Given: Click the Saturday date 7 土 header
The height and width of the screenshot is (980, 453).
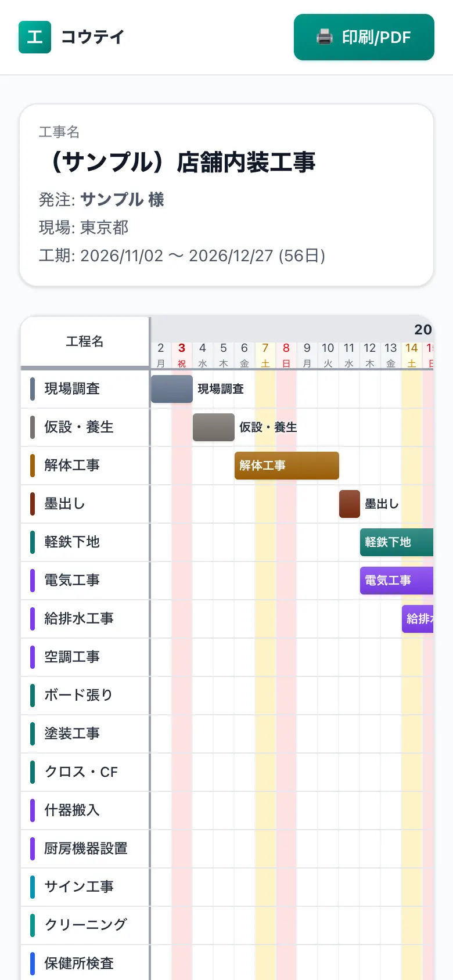Looking at the screenshot, I should (x=265, y=355).
